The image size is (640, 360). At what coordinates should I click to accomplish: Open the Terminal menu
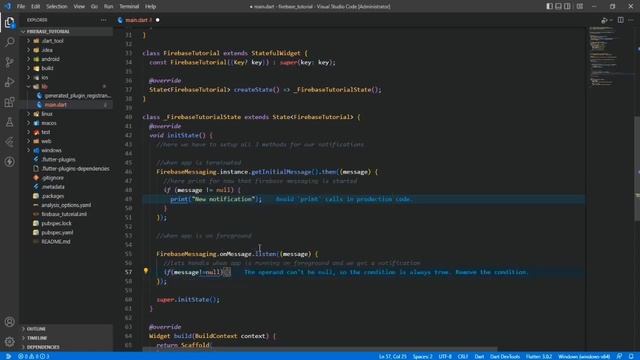click(129, 7)
